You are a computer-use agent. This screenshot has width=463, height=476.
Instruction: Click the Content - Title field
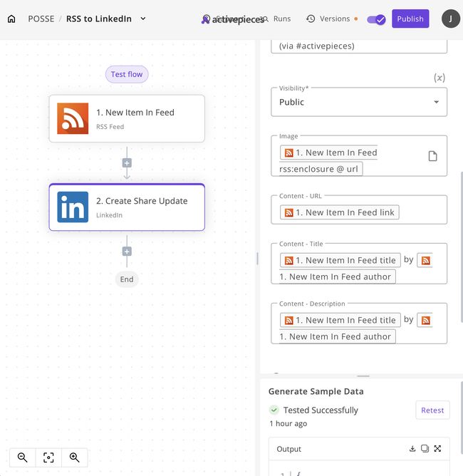click(x=359, y=264)
